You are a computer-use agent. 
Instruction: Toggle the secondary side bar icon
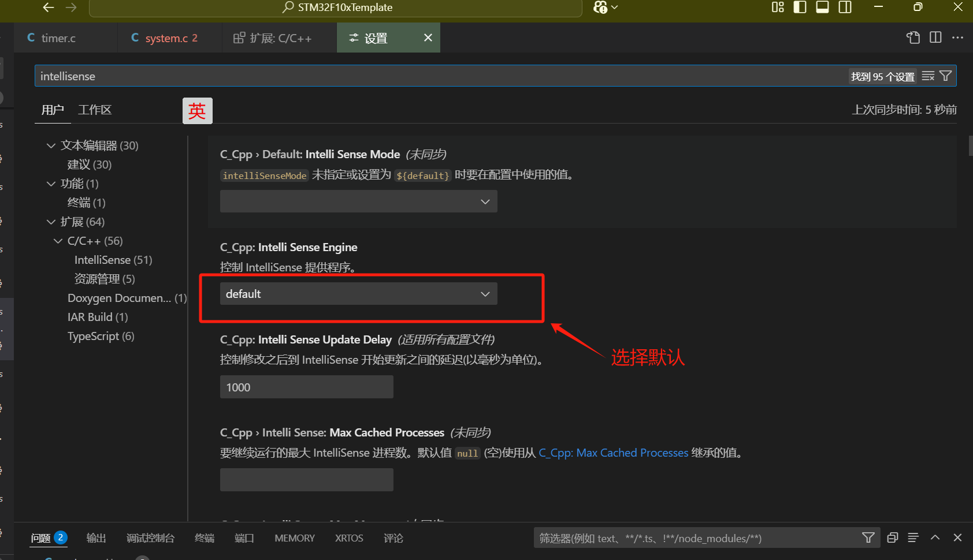845,8
